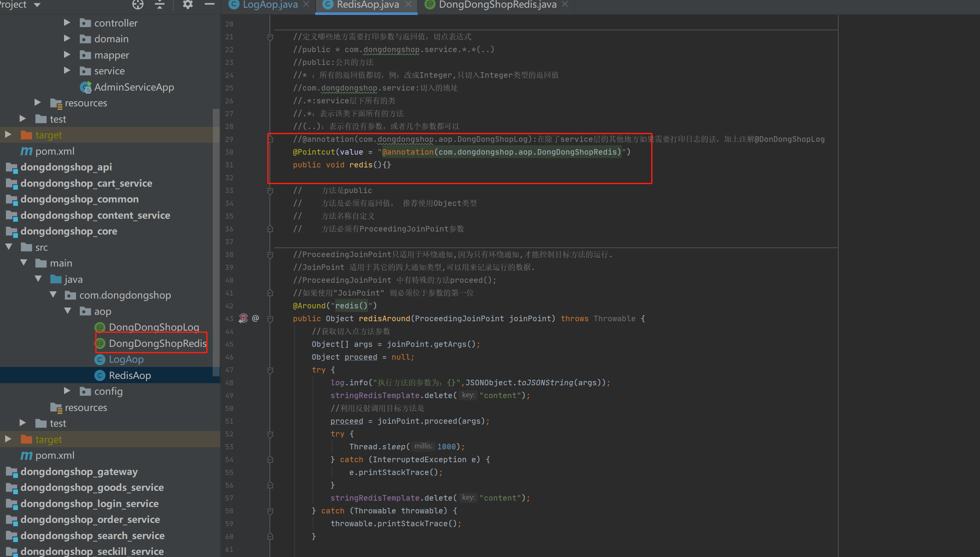Toggle fold marker for try block line 47
Screen dimensions: 980x557
tap(270, 370)
